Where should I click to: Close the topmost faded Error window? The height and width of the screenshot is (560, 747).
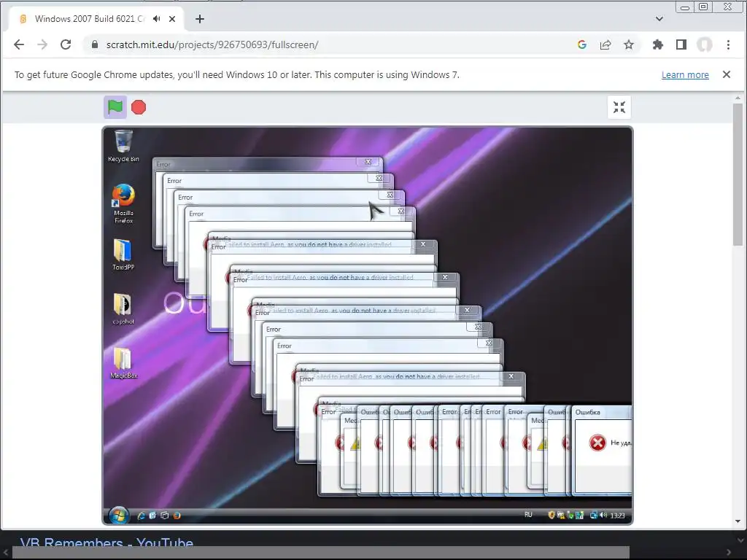tap(368, 162)
